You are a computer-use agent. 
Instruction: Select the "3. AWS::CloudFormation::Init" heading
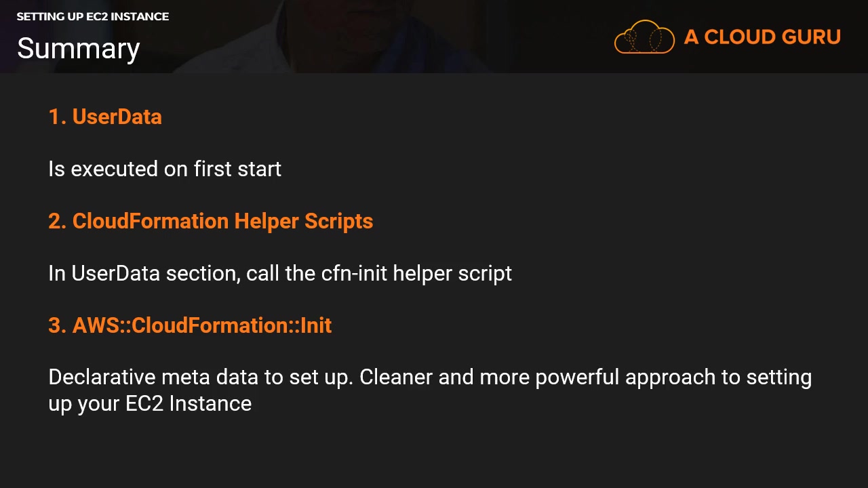pos(190,325)
